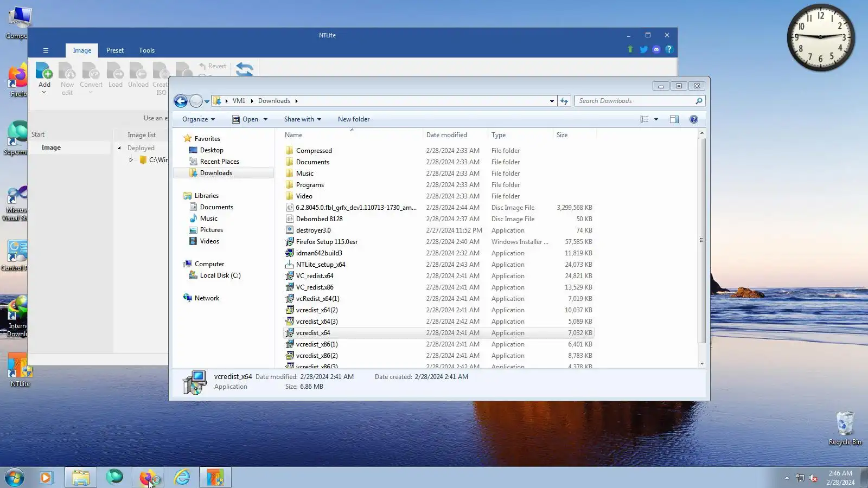Image resolution: width=868 pixels, height=488 pixels.
Task: Go back in Explorer navigation
Action: (181, 101)
